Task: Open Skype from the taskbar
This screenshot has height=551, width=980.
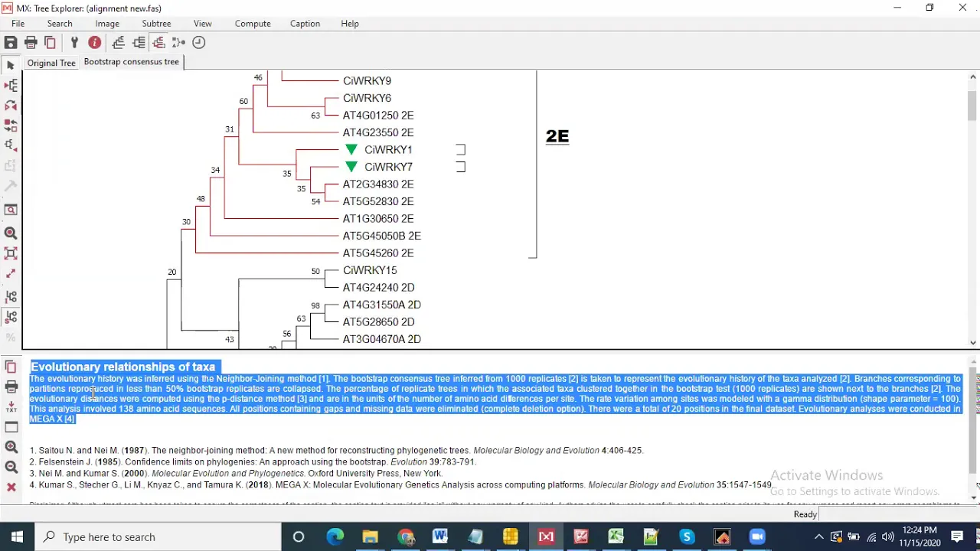Action: [x=687, y=537]
